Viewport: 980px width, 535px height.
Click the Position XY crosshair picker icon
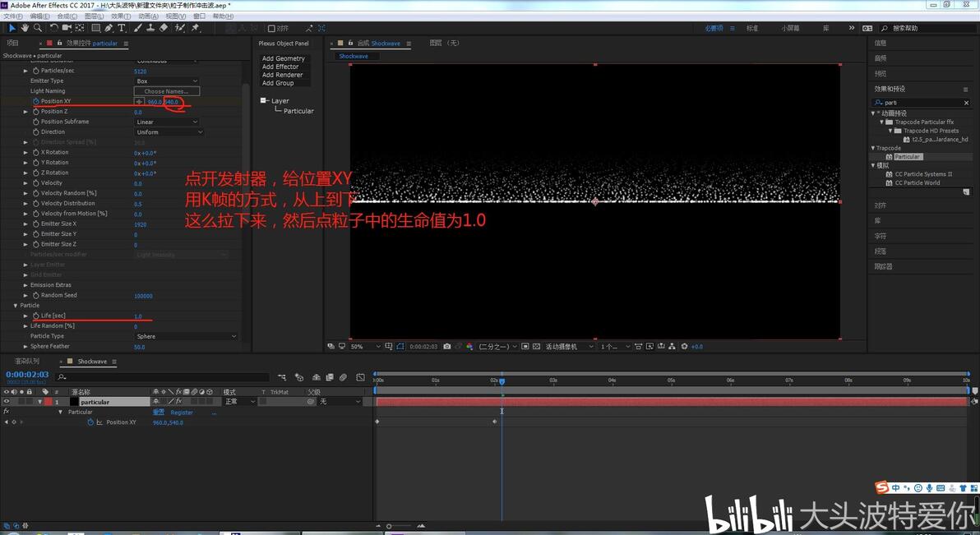(x=140, y=101)
